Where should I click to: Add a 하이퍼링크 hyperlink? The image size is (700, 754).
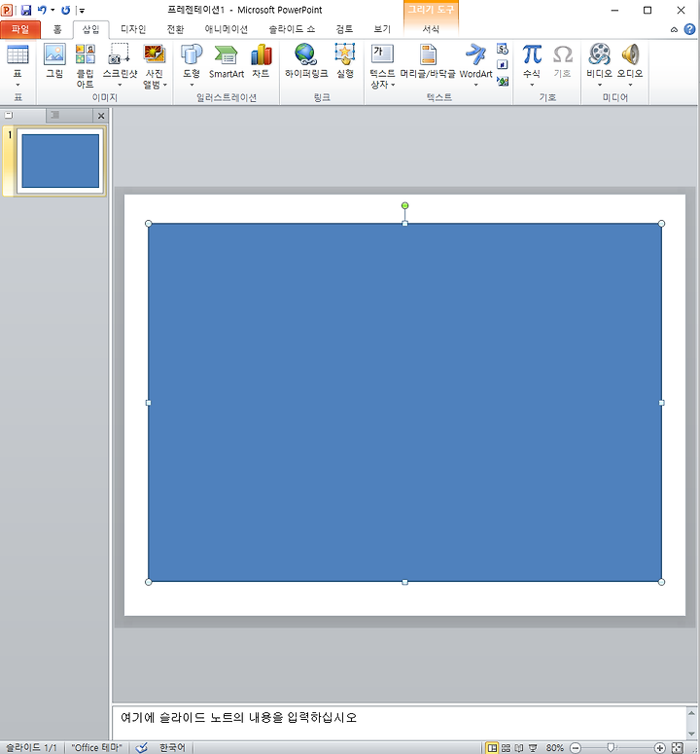coord(306,54)
